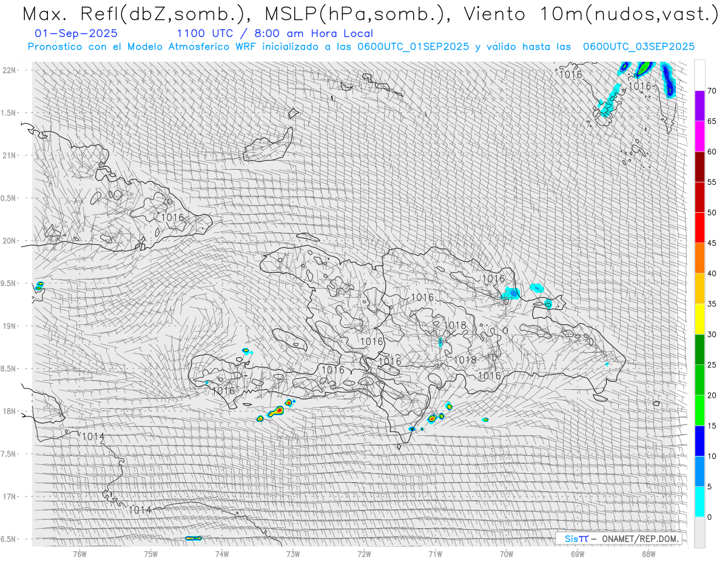Click the '22N' latitude label

click(x=10, y=70)
